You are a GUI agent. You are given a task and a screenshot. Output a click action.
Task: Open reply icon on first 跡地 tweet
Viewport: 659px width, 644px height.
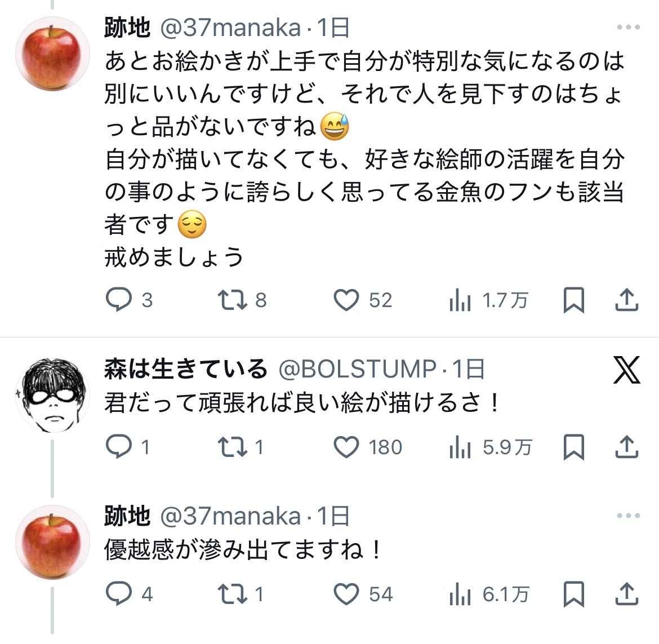[x=118, y=300]
